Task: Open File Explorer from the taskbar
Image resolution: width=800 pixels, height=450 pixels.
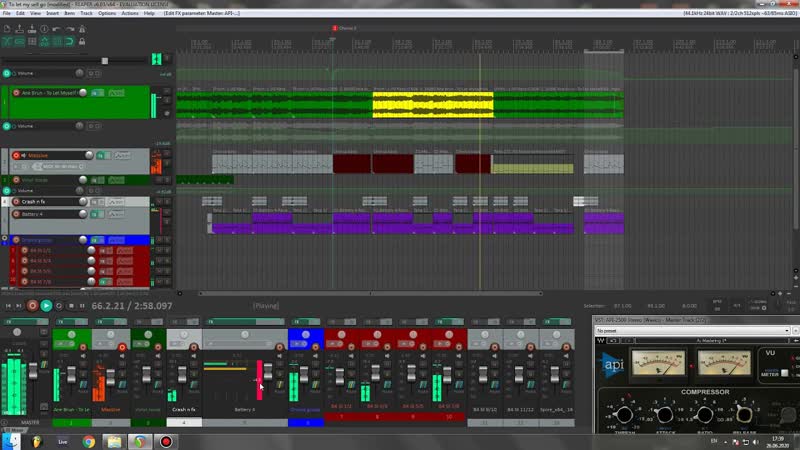Action: (114, 442)
